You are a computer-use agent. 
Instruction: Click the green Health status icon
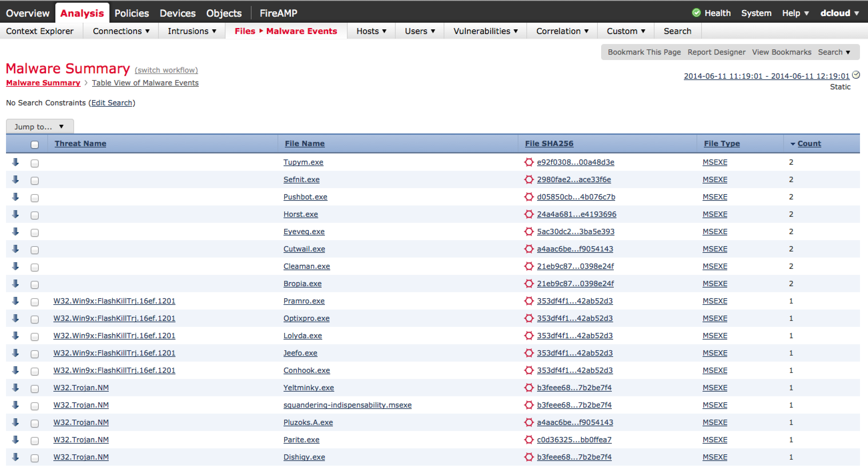tap(696, 13)
